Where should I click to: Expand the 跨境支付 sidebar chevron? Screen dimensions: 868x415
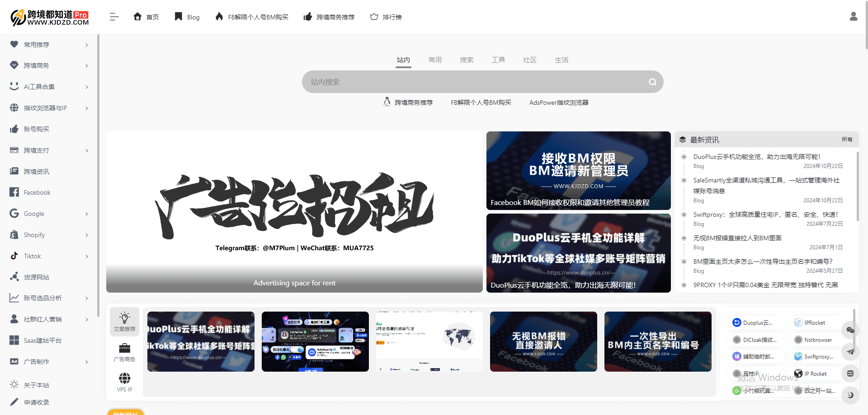[x=87, y=151]
